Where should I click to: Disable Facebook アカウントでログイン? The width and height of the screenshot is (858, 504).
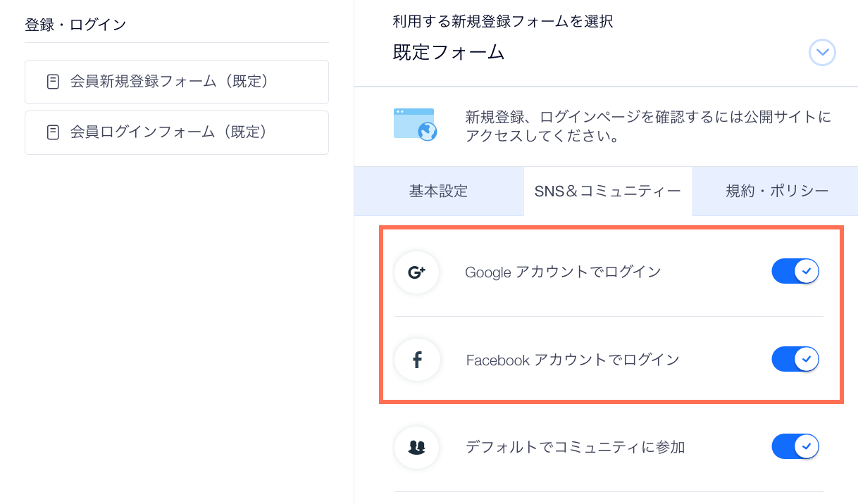(x=795, y=359)
